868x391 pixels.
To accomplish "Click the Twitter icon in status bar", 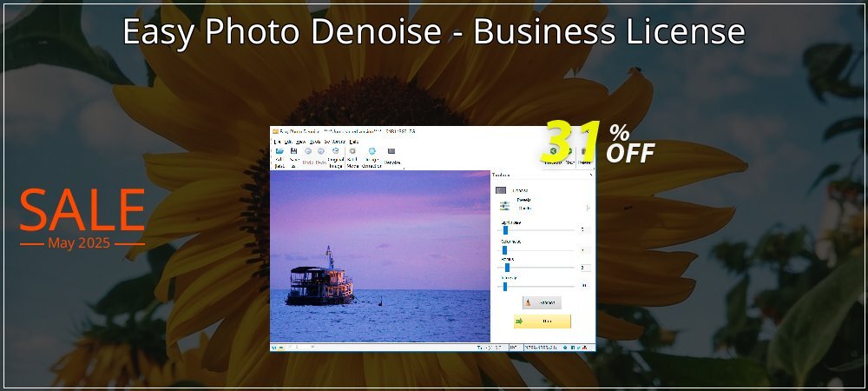I will (x=579, y=348).
